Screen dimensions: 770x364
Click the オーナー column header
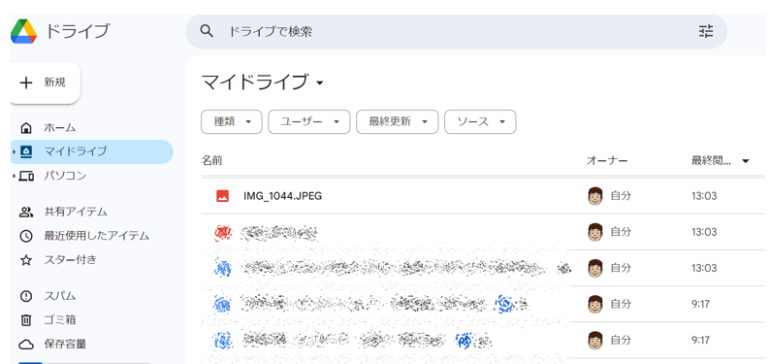(607, 161)
